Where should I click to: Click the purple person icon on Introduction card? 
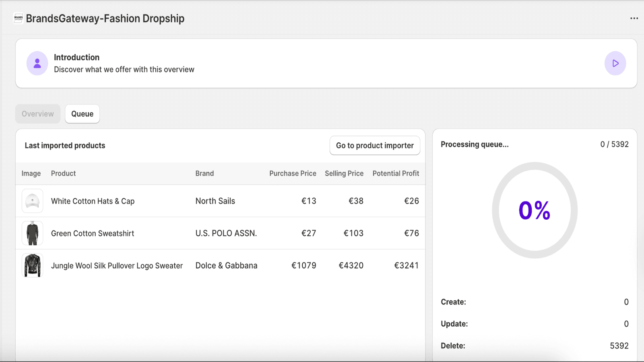[37, 63]
